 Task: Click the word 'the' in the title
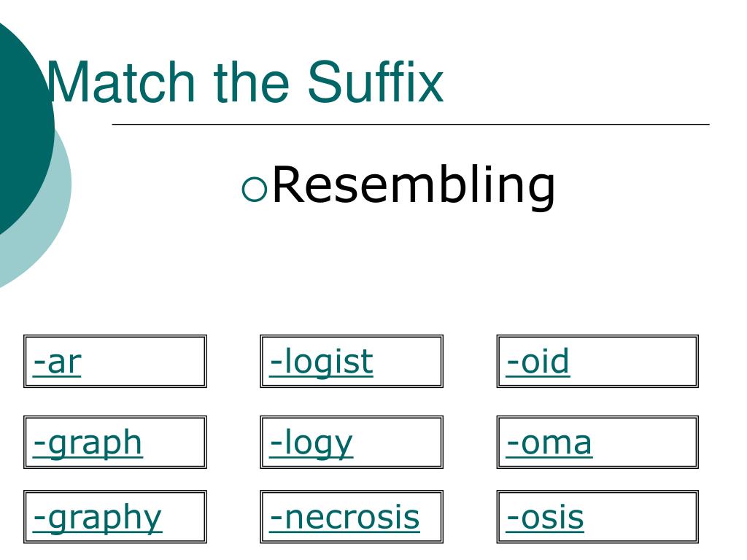pos(251,82)
